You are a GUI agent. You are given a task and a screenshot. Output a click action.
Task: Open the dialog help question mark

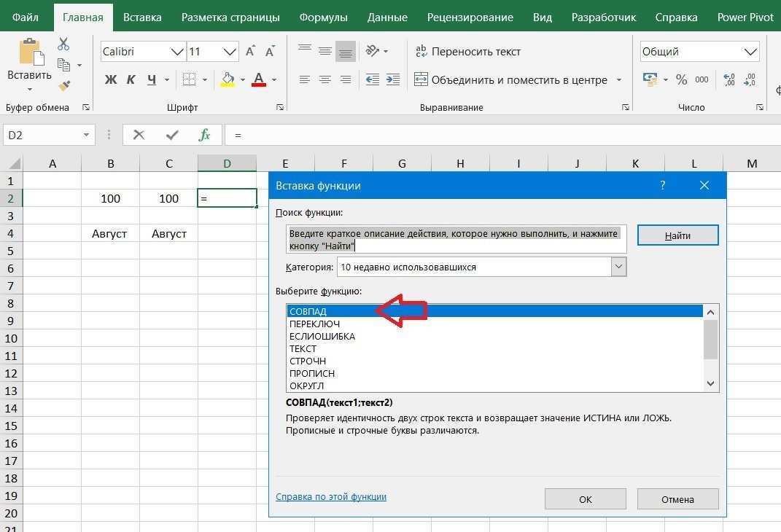coord(662,185)
